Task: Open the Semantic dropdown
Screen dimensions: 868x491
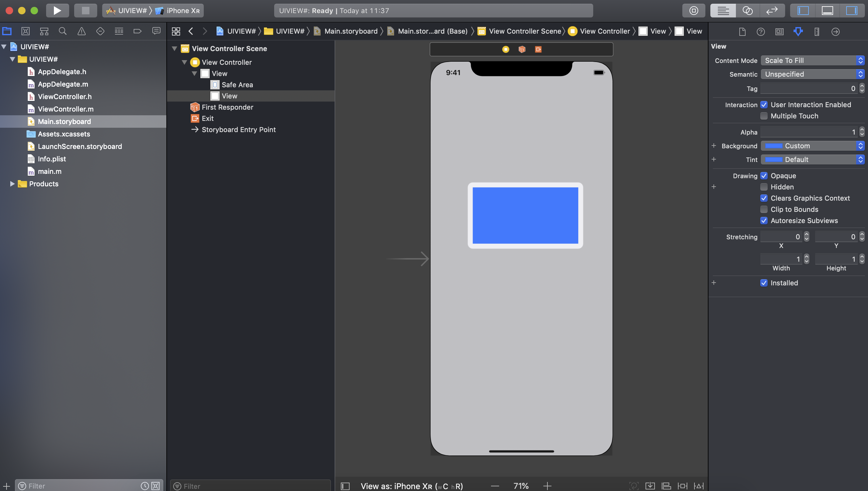Action: [813, 74]
